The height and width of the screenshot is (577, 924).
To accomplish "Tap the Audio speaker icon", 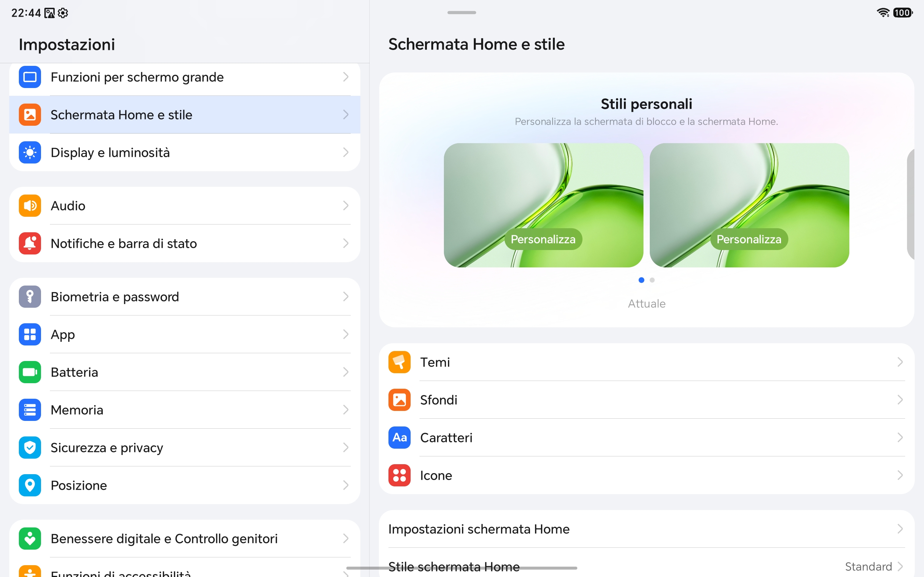I will click(x=30, y=206).
